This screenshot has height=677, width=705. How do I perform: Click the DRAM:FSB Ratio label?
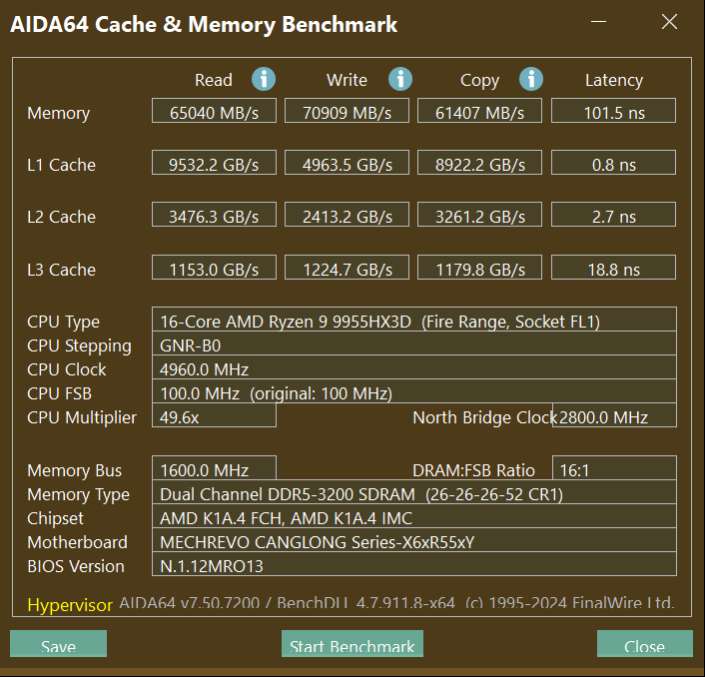pyautogui.click(x=473, y=471)
